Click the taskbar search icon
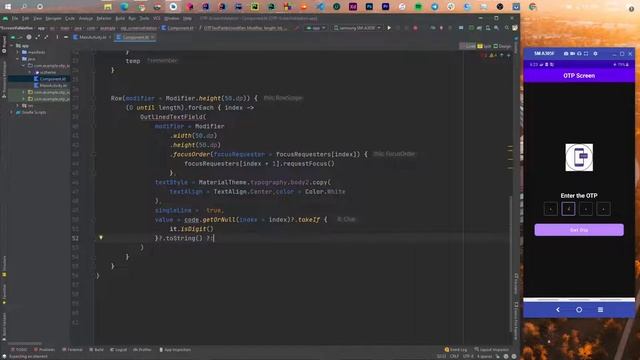Image resolution: width=640 pixels, height=360 pixels. click(24, 7)
